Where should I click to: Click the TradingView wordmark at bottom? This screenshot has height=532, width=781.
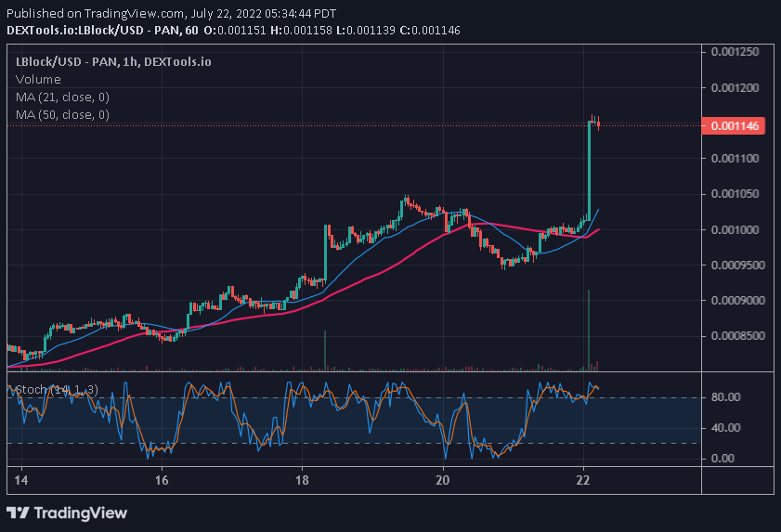click(81, 513)
